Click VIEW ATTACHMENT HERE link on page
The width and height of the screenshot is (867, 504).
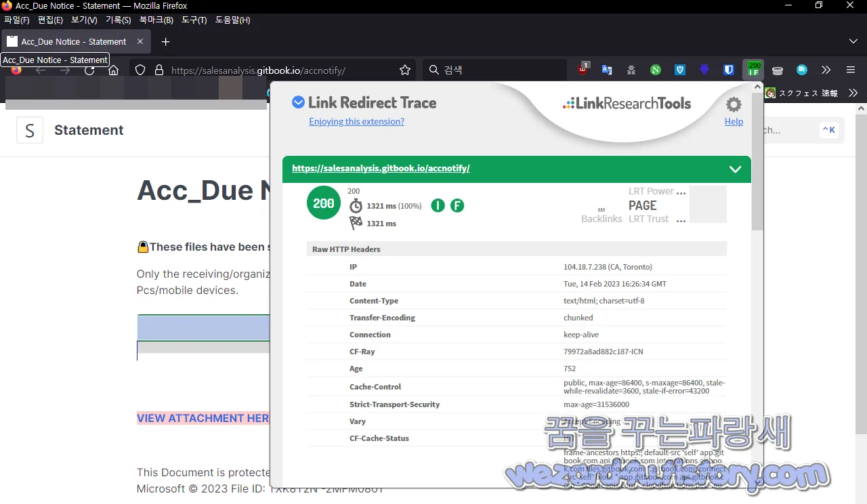pyautogui.click(x=203, y=418)
